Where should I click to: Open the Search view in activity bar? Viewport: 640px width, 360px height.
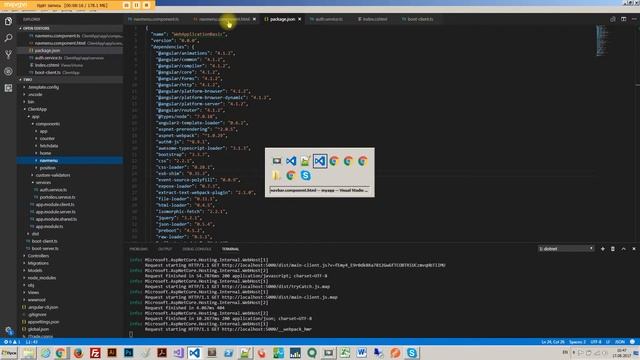(x=8, y=38)
